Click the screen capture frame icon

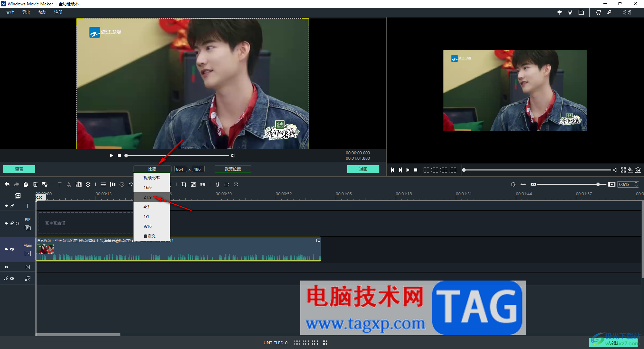click(236, 184)
